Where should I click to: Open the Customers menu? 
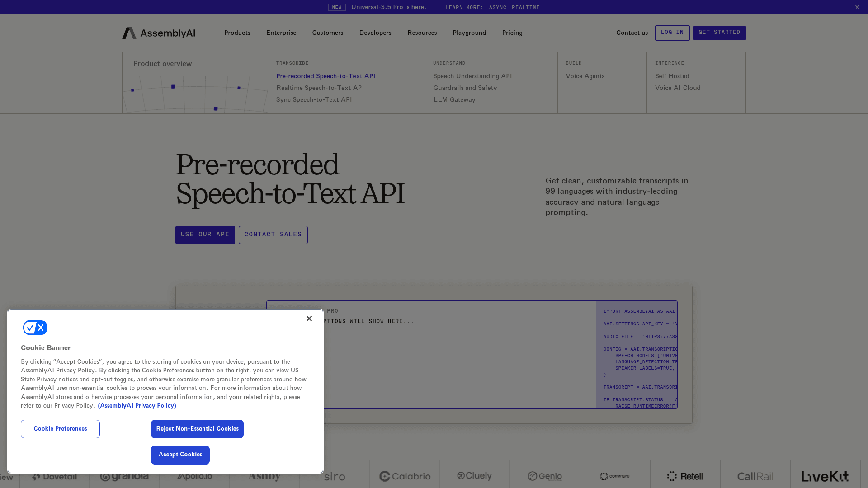pyautogui.click(x=328, y=33)
